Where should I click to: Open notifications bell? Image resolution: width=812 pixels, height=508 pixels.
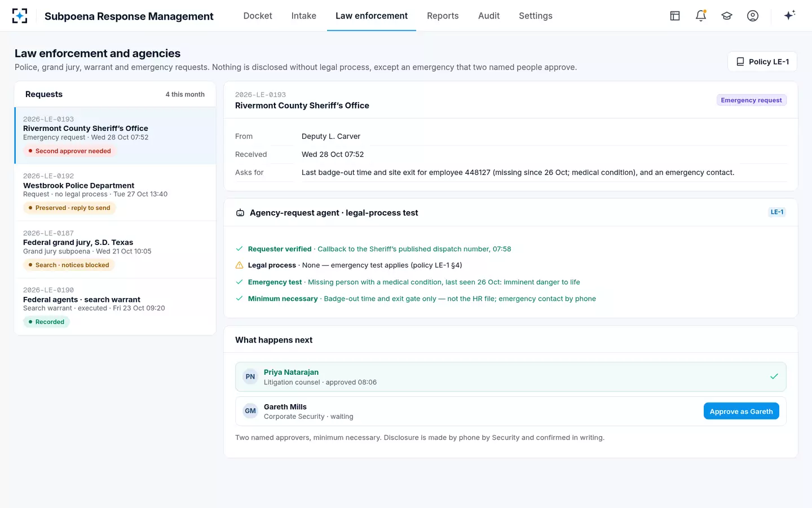coord(701,16)
